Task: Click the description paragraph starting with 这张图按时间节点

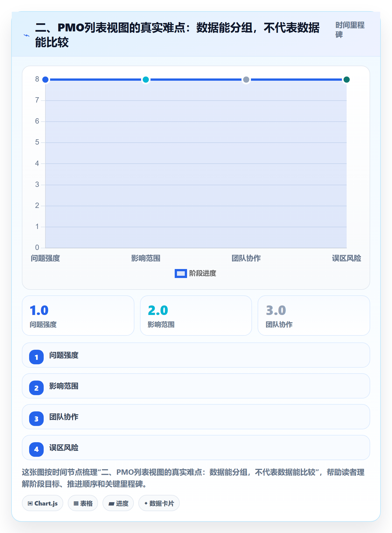Action: tap(193, 478)
